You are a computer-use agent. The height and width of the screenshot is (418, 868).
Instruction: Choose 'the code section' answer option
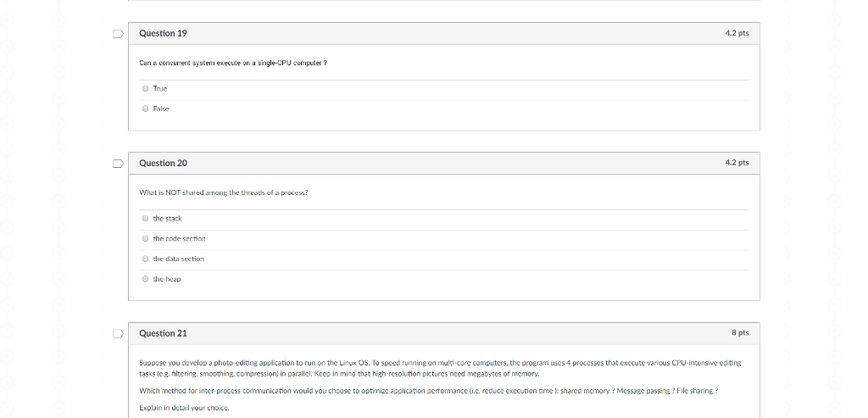pos(146,239)
